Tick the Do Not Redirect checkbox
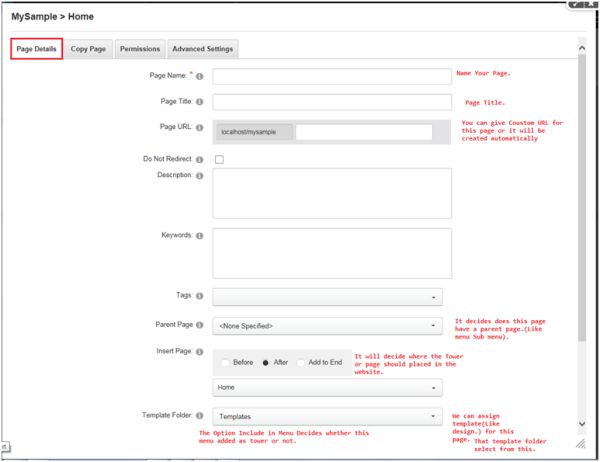The width and height of the screenshot is (600, 462). click(x=219, y=159)
